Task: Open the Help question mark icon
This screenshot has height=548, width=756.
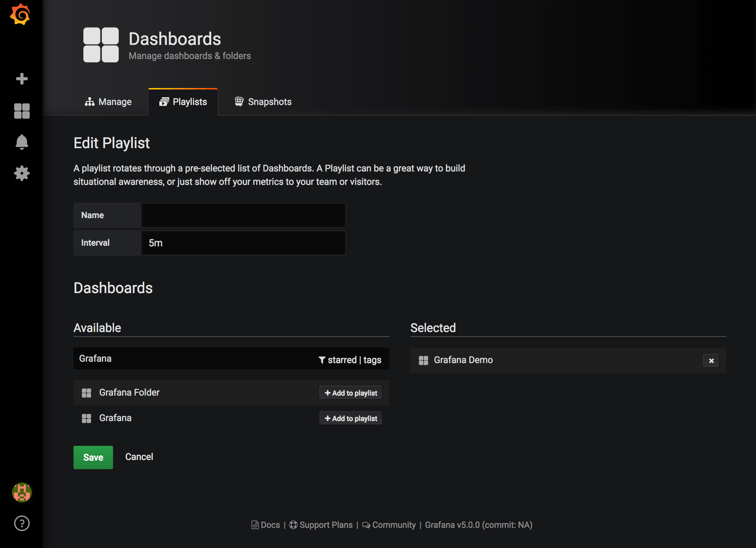Action: point(22,523)
